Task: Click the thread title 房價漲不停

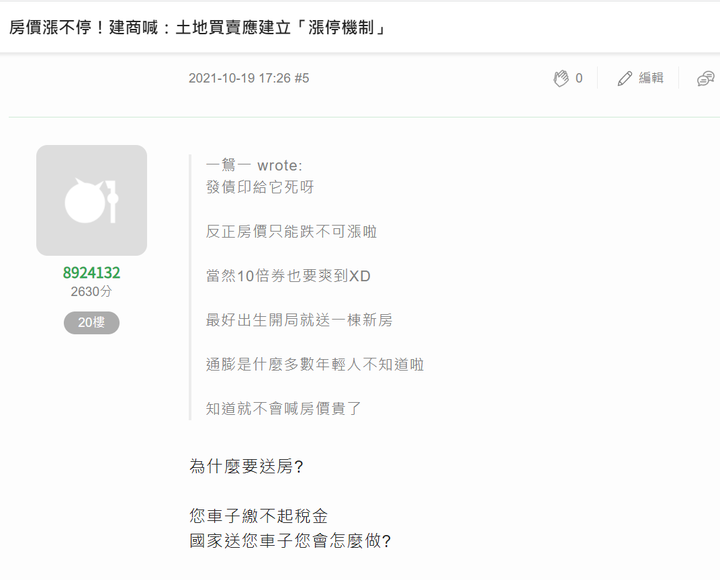Action: coord(197,28)
